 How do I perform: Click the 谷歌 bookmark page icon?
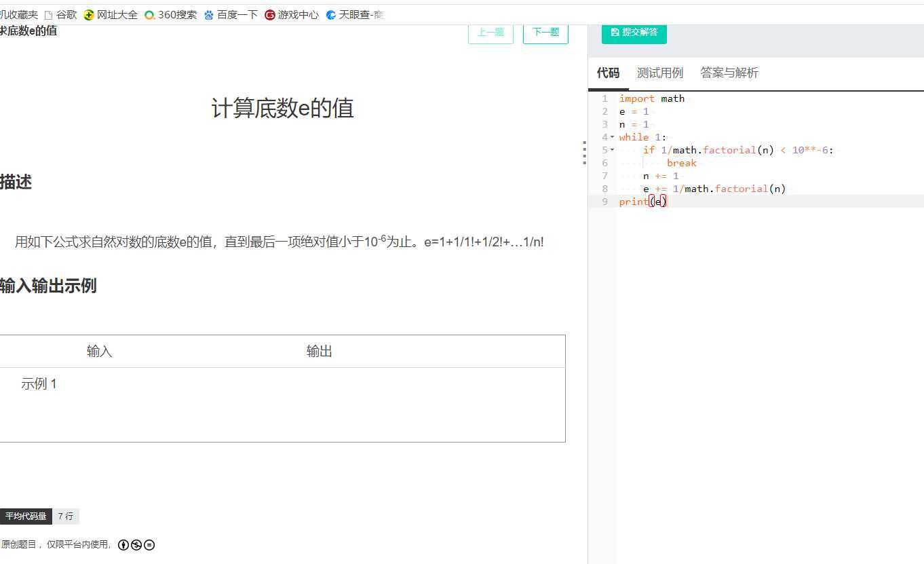click(x=48, y=14)
